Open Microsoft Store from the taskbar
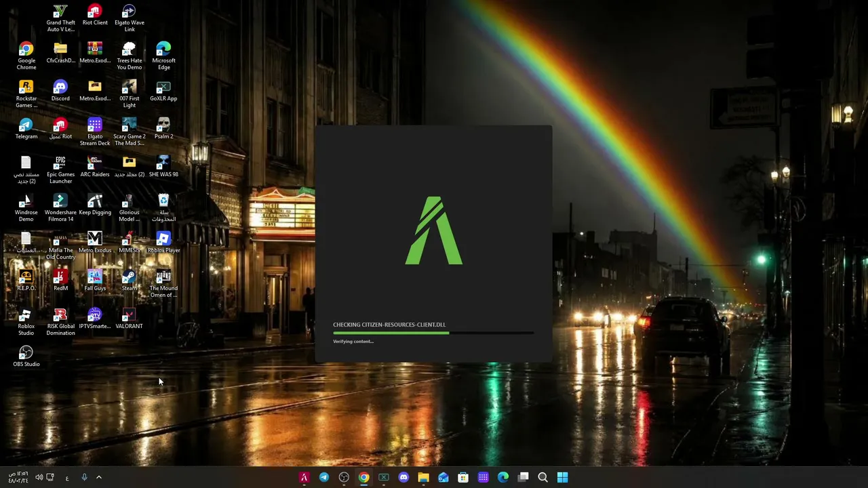 coord(463,477)
